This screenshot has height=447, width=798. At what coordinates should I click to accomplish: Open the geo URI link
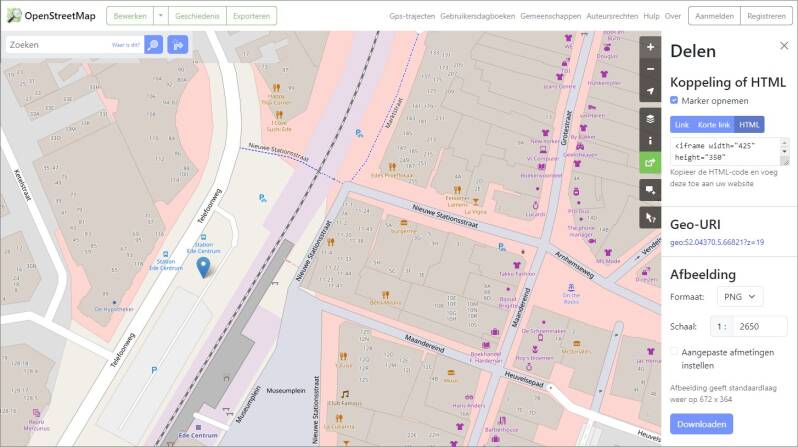[717, 242]
